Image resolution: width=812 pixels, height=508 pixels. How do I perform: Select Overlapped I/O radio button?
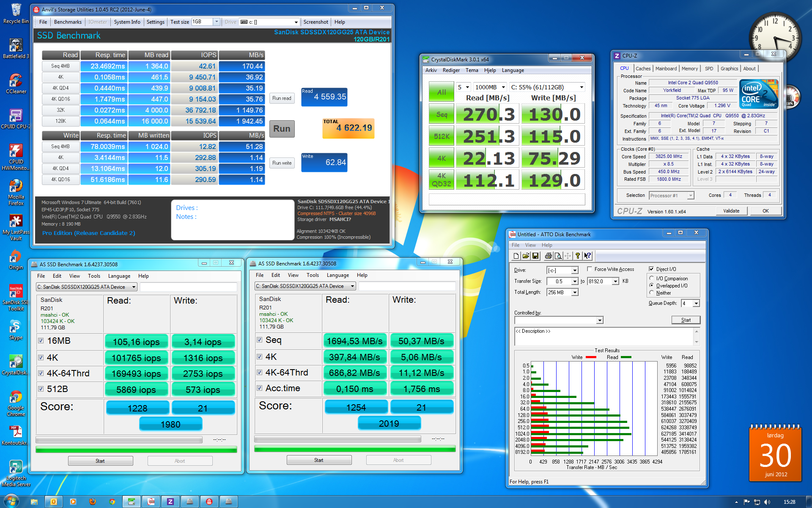point(652,286)
